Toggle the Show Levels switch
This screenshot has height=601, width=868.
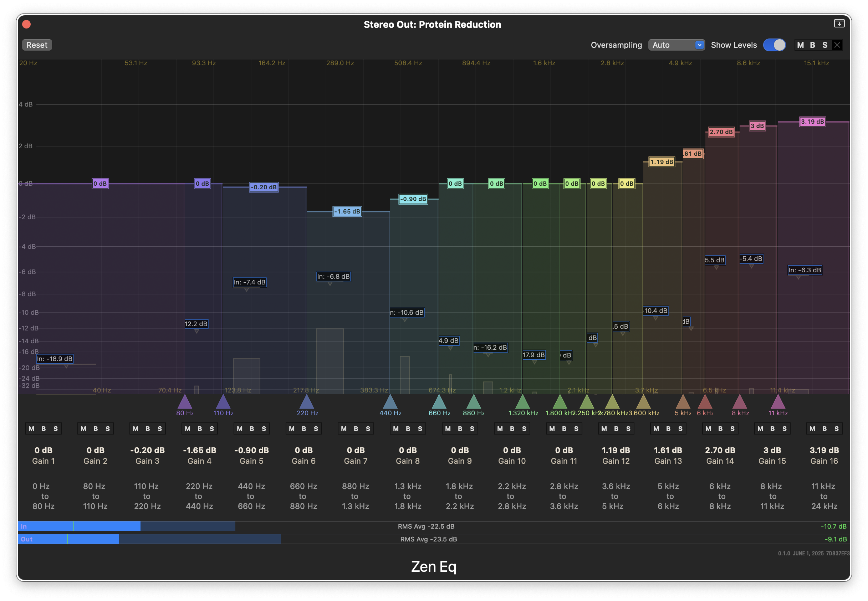pyautogui.click(x=774, y=45)
